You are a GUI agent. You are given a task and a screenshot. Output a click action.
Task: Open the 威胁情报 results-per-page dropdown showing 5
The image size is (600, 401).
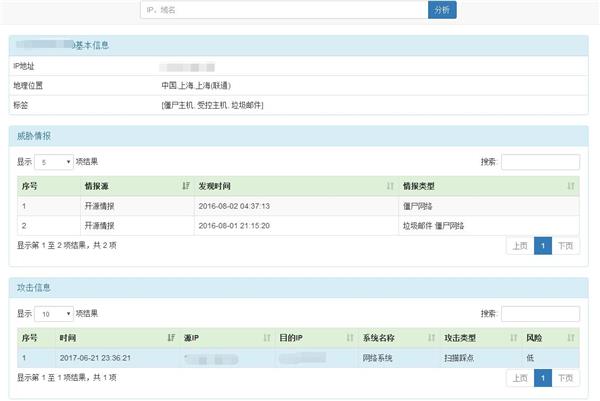coord(55,161)
